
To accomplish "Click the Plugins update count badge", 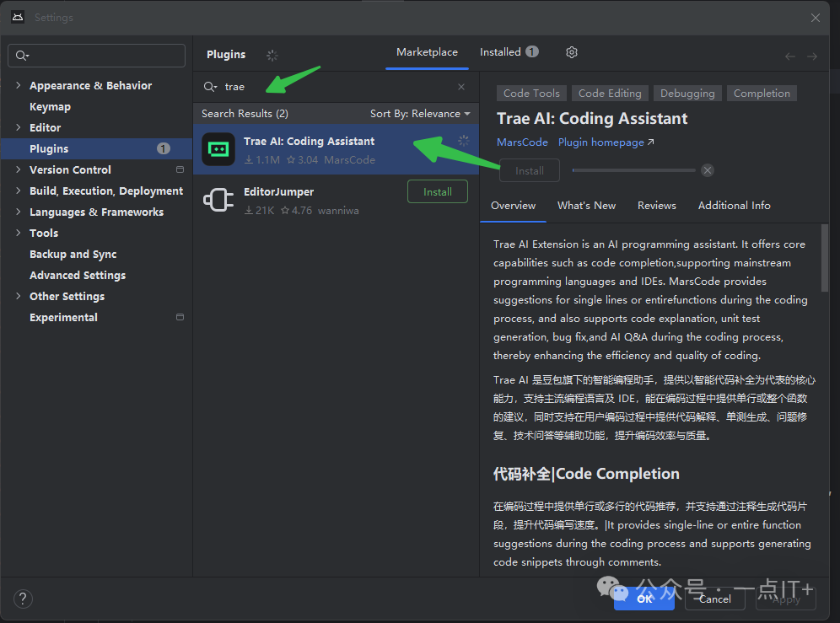I will [164, 148].
